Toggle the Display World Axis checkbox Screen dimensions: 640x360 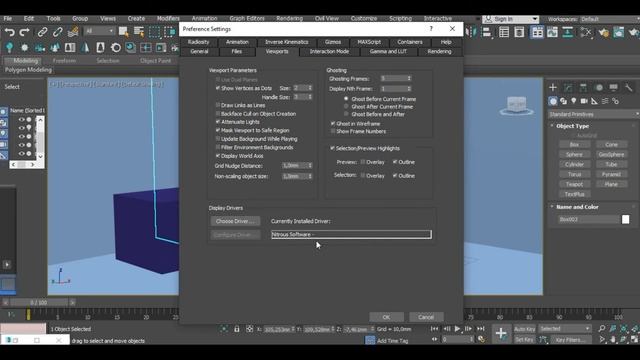coord(218,156)
